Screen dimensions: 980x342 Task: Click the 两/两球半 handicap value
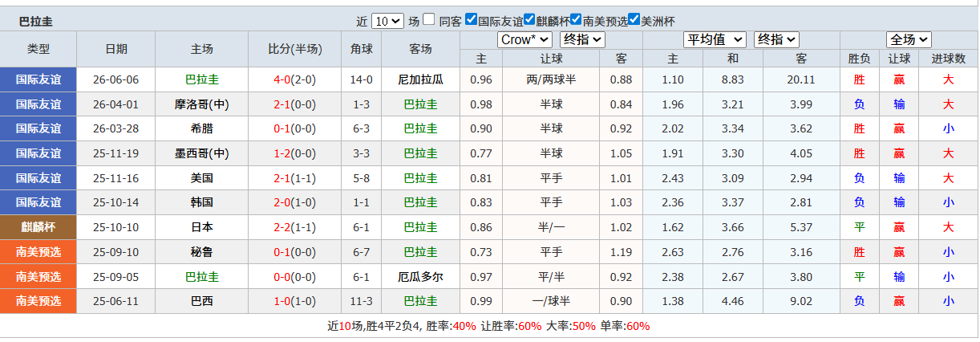point(552,79)
